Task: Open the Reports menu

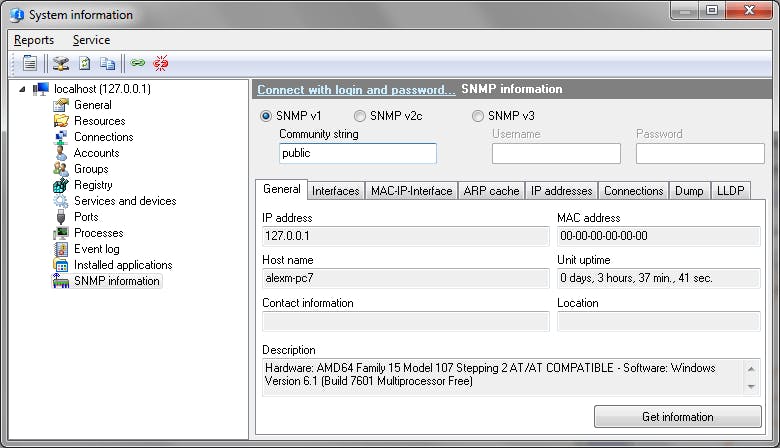Action: click(x=34, y=40)
